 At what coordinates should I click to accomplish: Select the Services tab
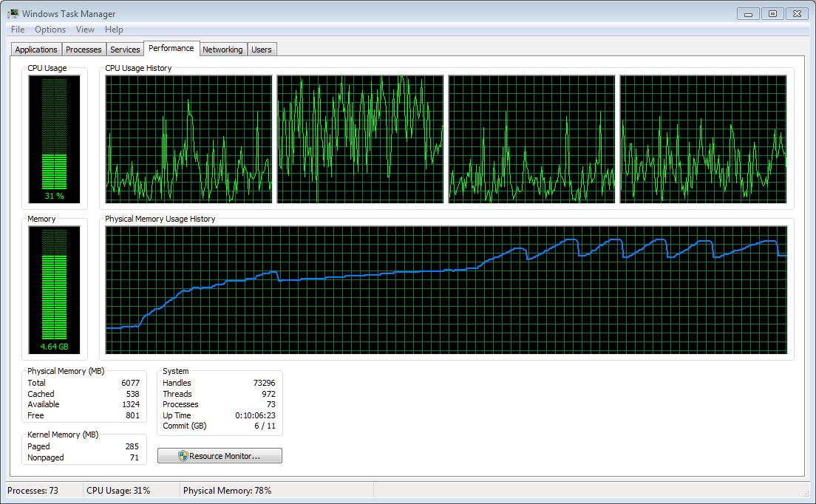click(x=125, y=50)
